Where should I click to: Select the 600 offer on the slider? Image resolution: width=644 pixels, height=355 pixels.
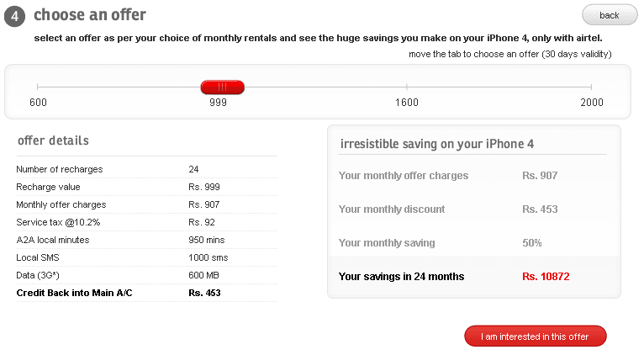[x=38, y=103]
